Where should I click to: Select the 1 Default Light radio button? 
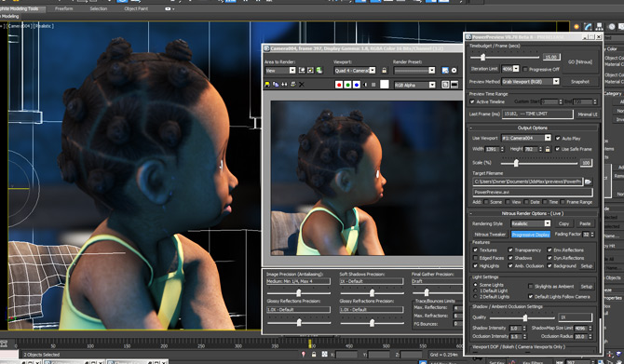click(x=475, y=290)
